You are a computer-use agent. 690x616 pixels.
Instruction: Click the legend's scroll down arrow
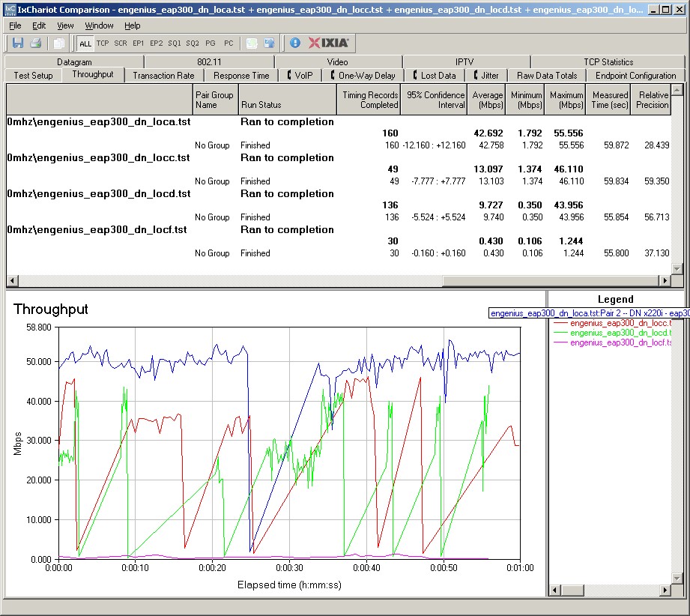coord(677,578)
